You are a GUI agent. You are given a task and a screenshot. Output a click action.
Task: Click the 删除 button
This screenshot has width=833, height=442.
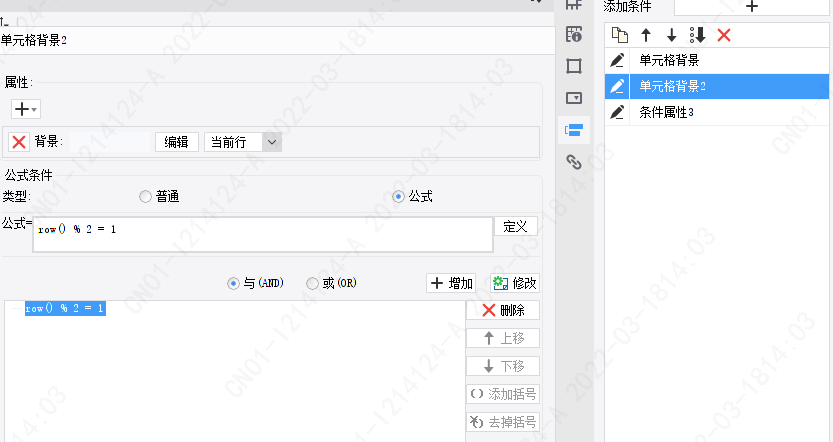pos(503,310)
